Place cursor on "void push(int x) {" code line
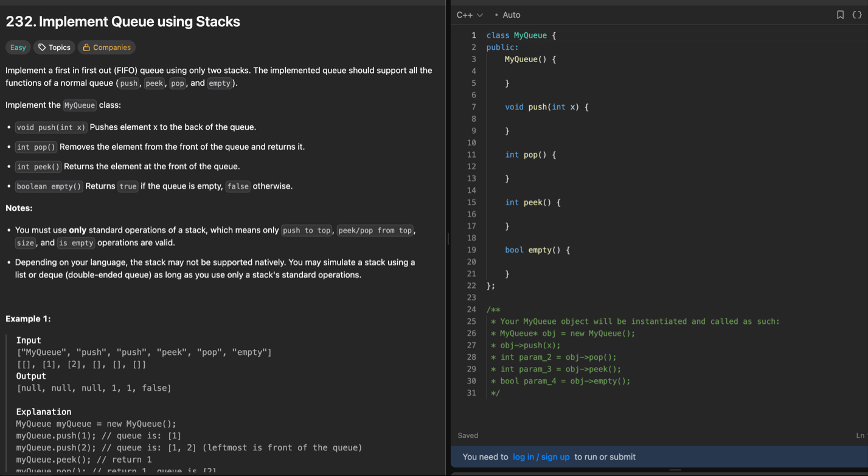This screenshot has width=868, height=476. pos(547,107)
